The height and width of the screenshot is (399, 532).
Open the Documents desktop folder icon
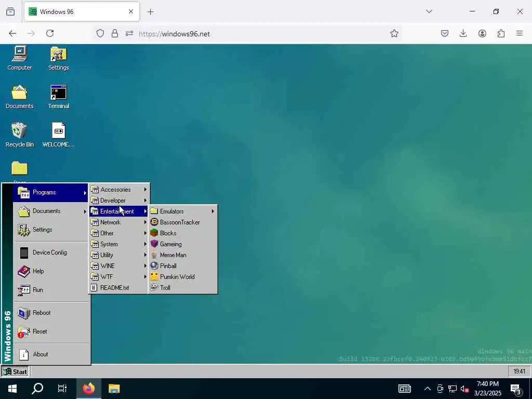click(19, 97)
